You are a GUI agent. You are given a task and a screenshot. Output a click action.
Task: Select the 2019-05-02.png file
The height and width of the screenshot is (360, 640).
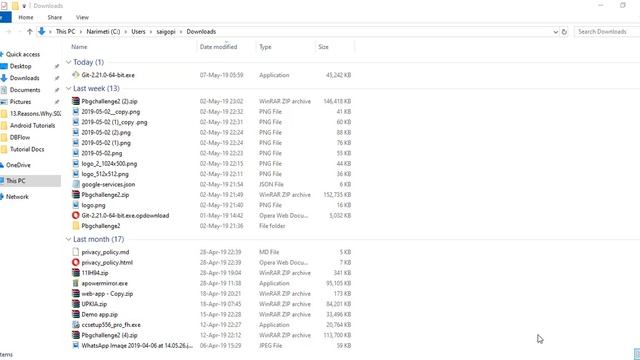point(102,153)
